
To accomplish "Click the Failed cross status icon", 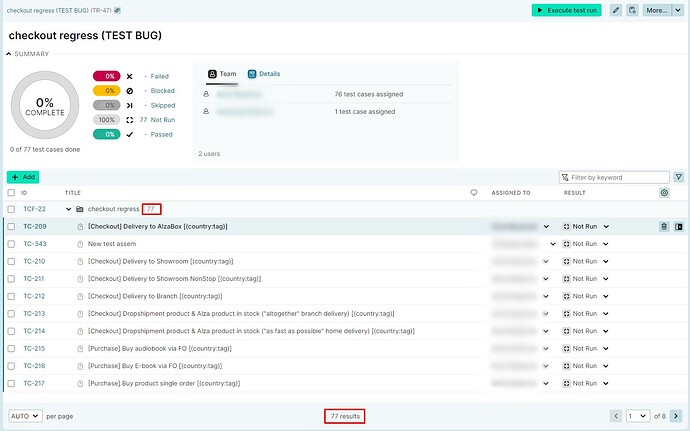I will tap(129, 76).
